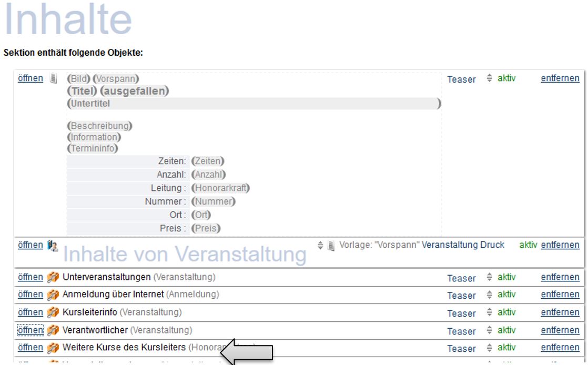Click the sort arrows left of Vorlage
Screen dimensions: 588x365
click(x=320, y=245)
